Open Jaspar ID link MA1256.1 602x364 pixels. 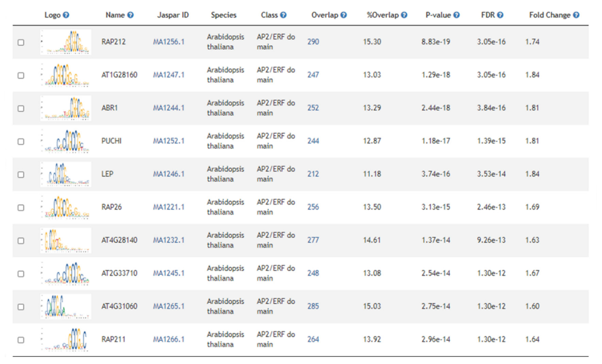click(169, 42)
